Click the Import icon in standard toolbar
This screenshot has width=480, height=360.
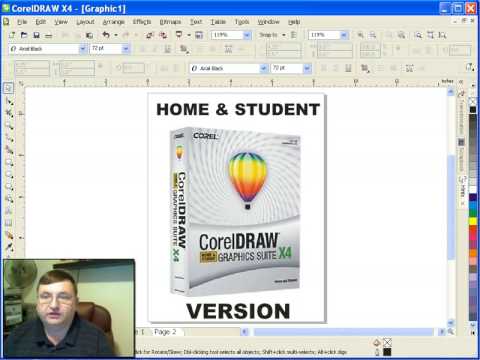pyautogui.click(x=150, y=35)
